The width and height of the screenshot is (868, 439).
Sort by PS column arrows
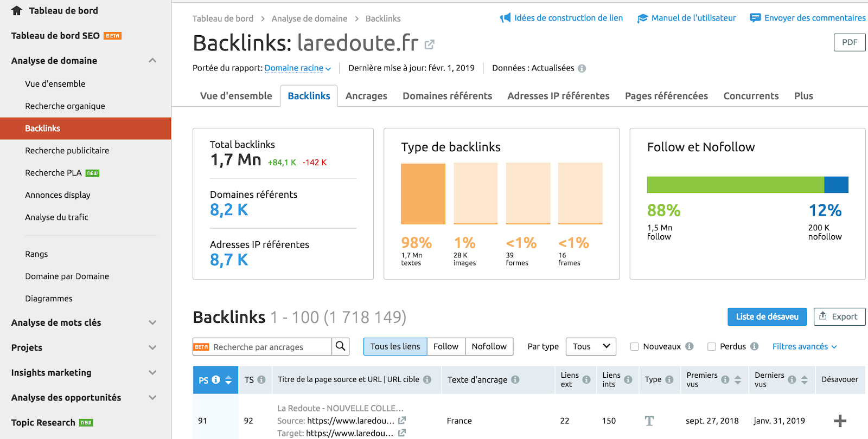(x=228, y=380)
